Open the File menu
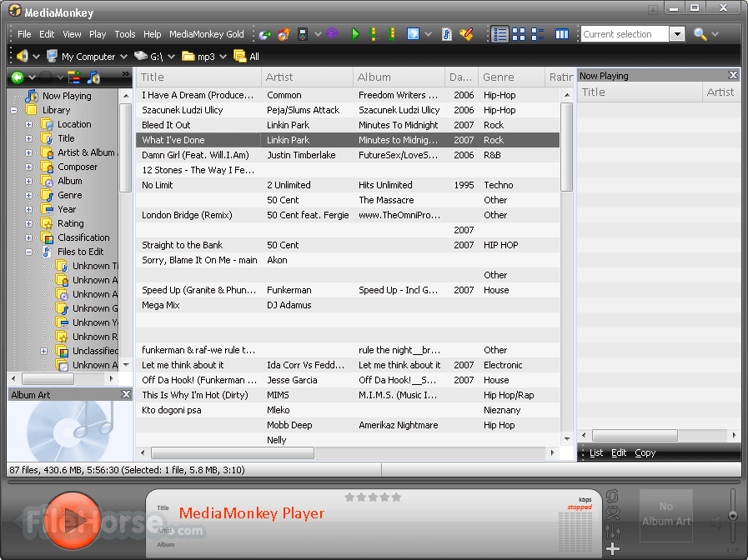 pyautogui.click(x=24, y=34)
